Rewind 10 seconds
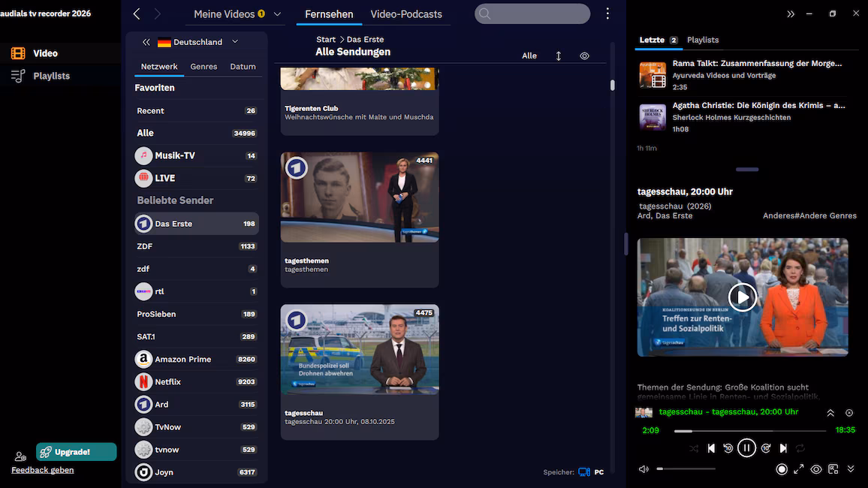This screenshot has width=868, height=488. (x=728, y=448)
